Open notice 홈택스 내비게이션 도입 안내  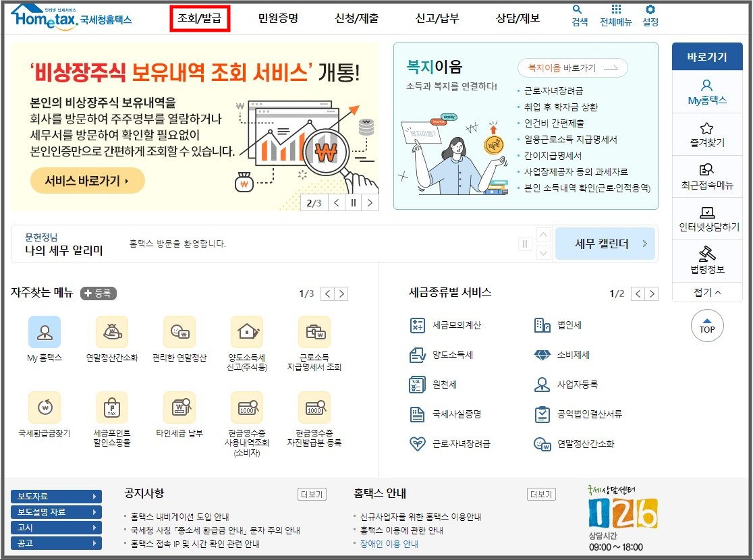[179, 517]
